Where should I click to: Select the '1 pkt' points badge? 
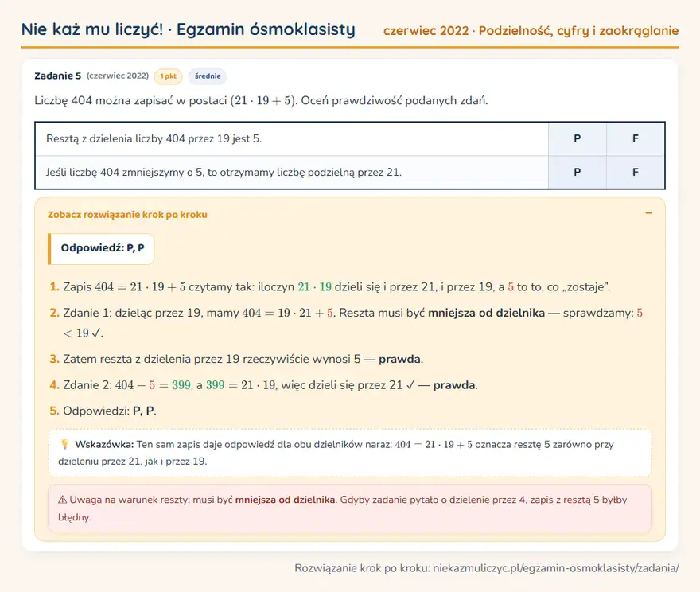(x=169, y=76)
